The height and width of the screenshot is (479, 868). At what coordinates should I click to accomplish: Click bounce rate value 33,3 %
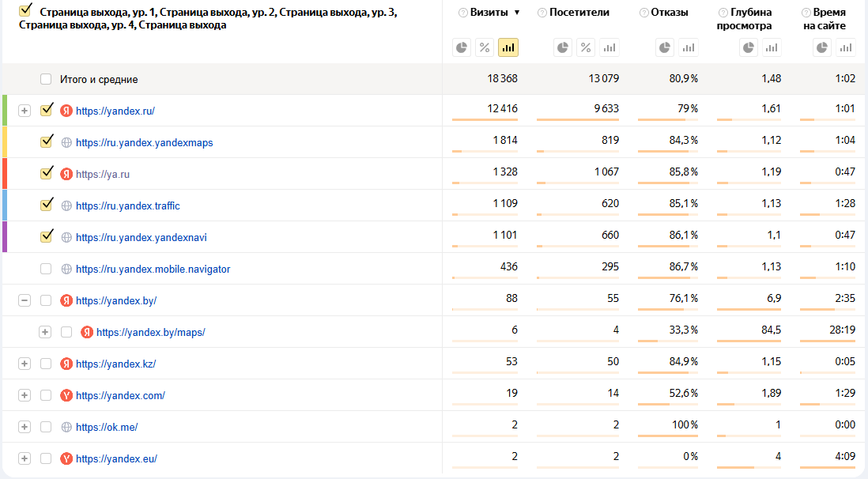[683, 330]
